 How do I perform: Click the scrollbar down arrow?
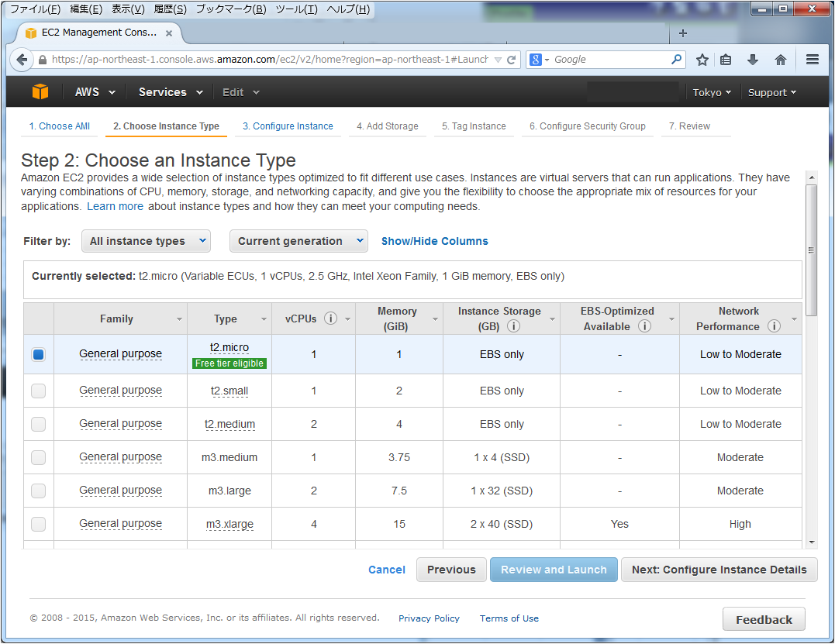(x=812, y=542)
